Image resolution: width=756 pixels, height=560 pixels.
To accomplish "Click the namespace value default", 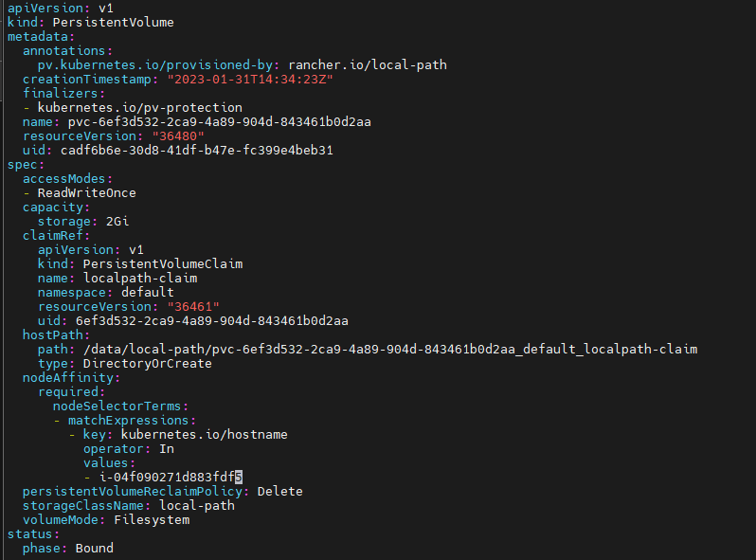I will click(147, 292).
